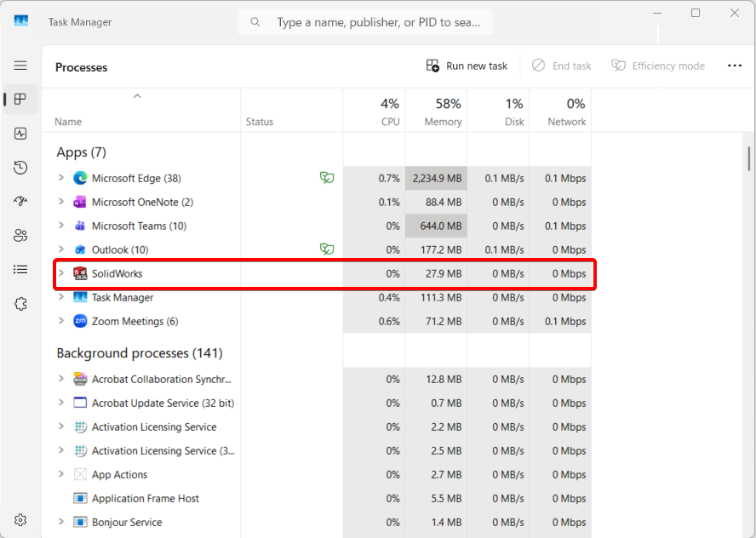This screenshot has height=538, width=756.
Task: Click the Acrobat Update Service icon
Action: 80,403
